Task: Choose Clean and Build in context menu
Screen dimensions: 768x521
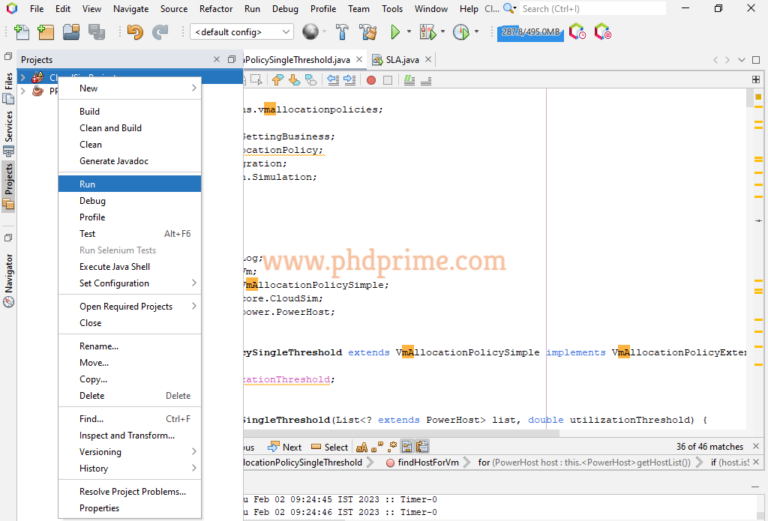Action: [x=110, y=128]
